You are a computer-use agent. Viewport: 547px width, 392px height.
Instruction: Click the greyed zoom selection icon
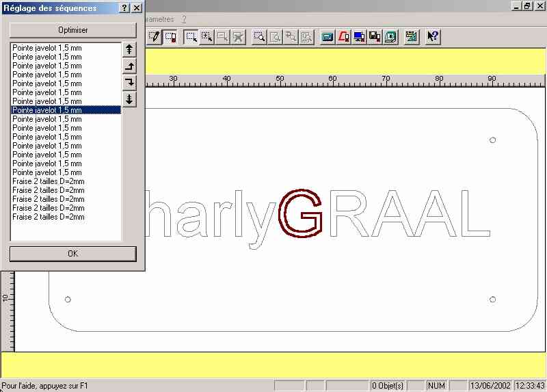point(306,37)
